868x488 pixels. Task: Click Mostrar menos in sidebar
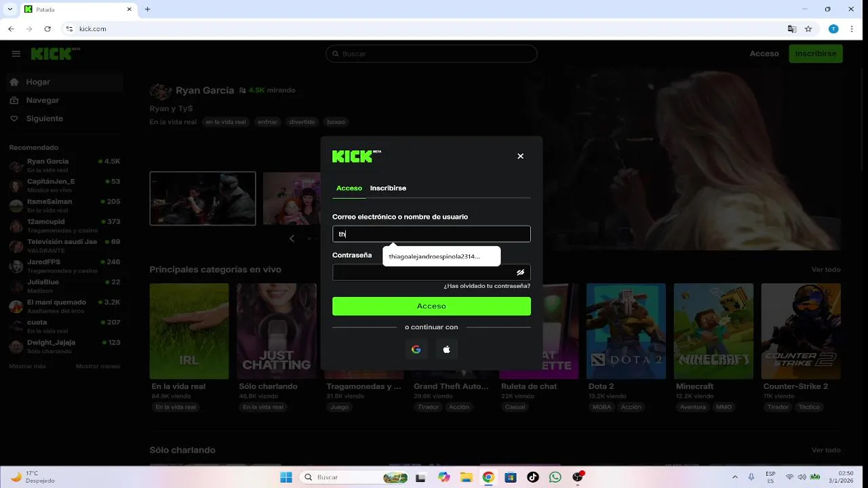98,366
